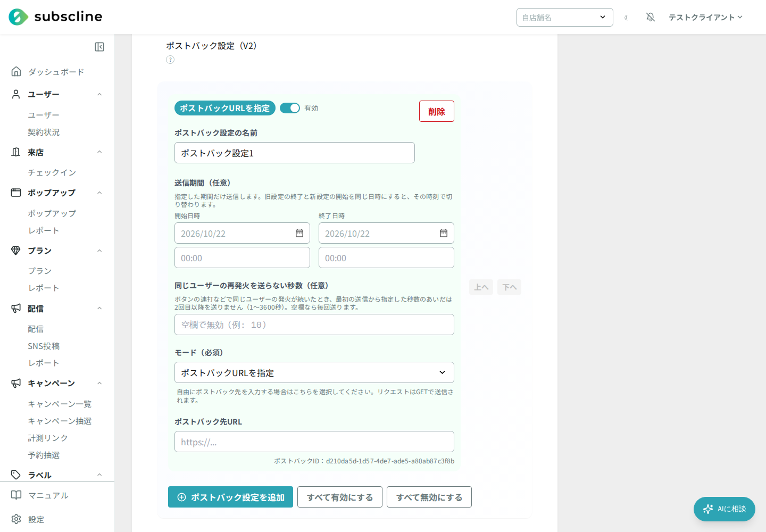Click すべて有効にする button
The height and width of the screenshot is (532, 766).
coord(340,497)
